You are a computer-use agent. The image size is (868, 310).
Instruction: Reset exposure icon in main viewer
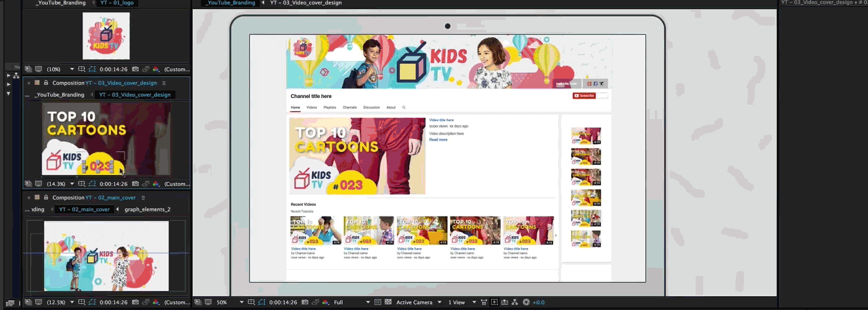click(x=525, y=302)
